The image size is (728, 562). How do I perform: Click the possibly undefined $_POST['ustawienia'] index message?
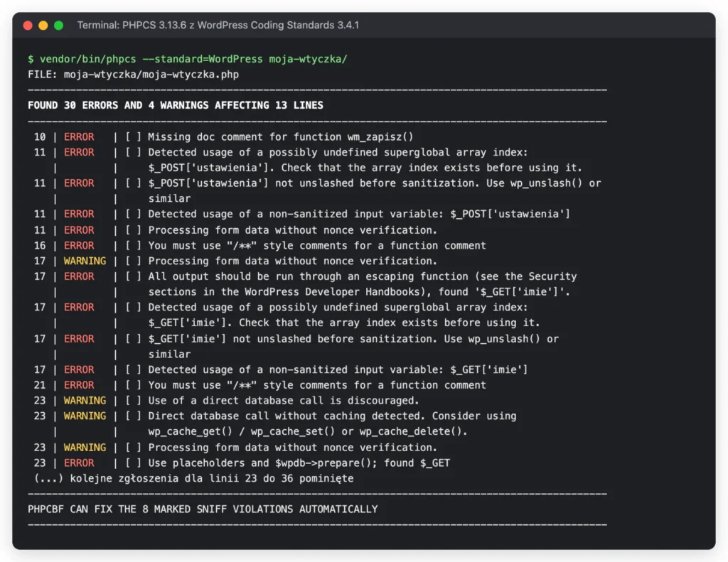365,160
